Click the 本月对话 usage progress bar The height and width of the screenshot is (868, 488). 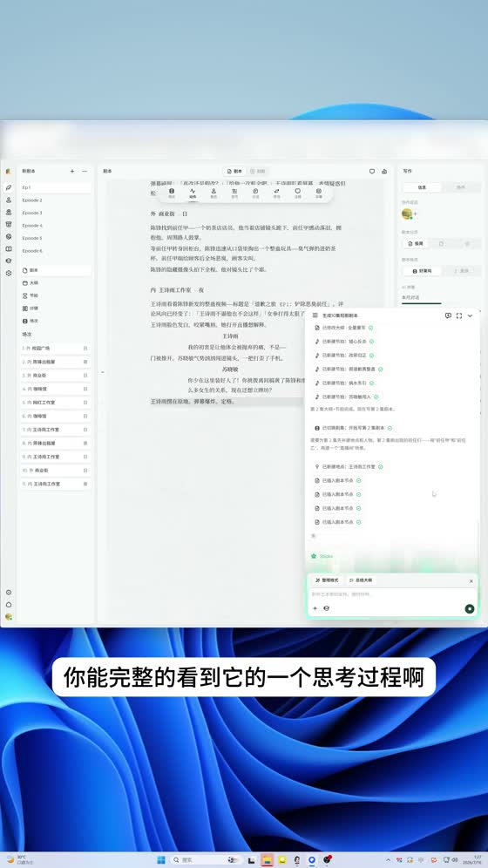coord(422,303)
